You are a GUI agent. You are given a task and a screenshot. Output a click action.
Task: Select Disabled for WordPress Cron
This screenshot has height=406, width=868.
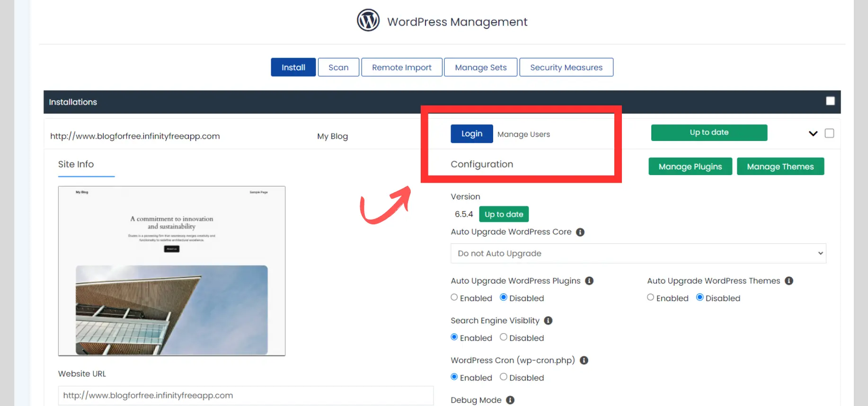coord(504,377)
